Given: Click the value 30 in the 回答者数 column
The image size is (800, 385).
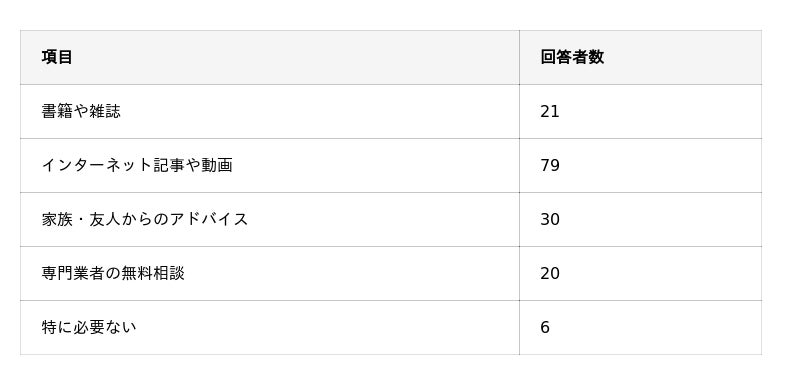Looking at the screenshot, I should [x=549, y=219].
